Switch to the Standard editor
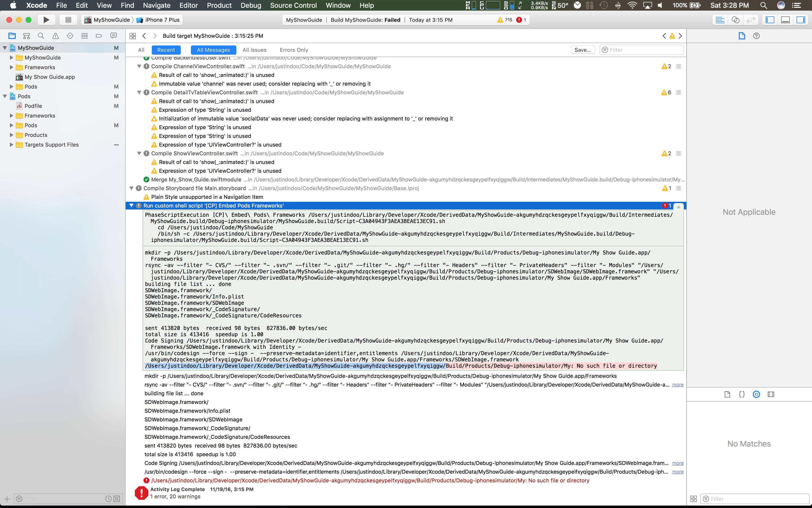Viewport: 812px width, 508px height. point(720,20)
